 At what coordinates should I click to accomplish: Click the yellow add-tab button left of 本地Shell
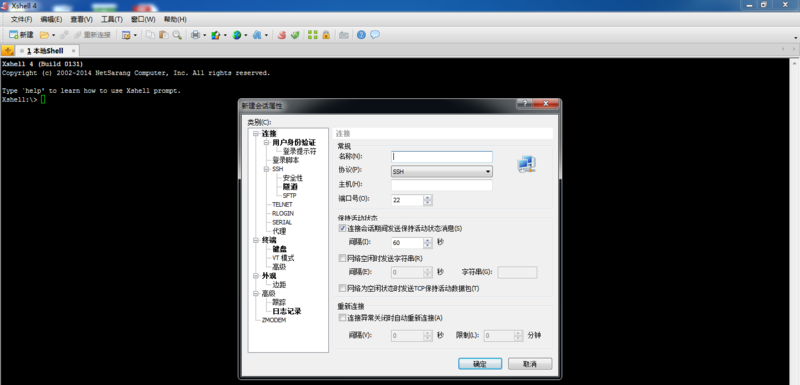(x=8, y=50)
